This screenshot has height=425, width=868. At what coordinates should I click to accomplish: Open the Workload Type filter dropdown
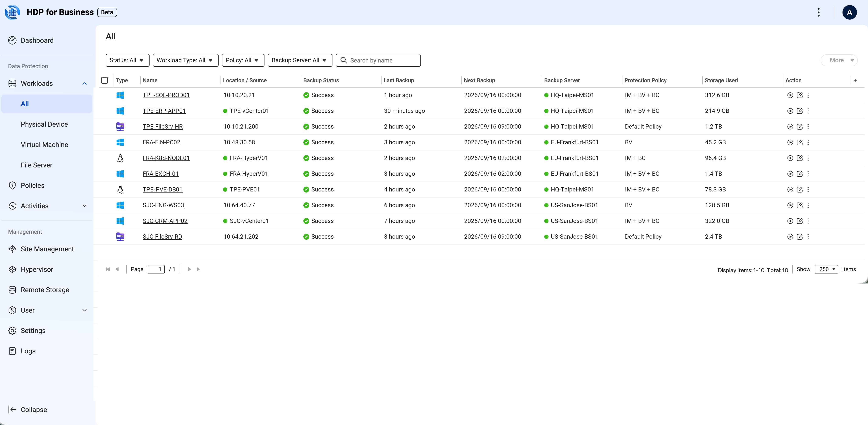pos(185,60)
